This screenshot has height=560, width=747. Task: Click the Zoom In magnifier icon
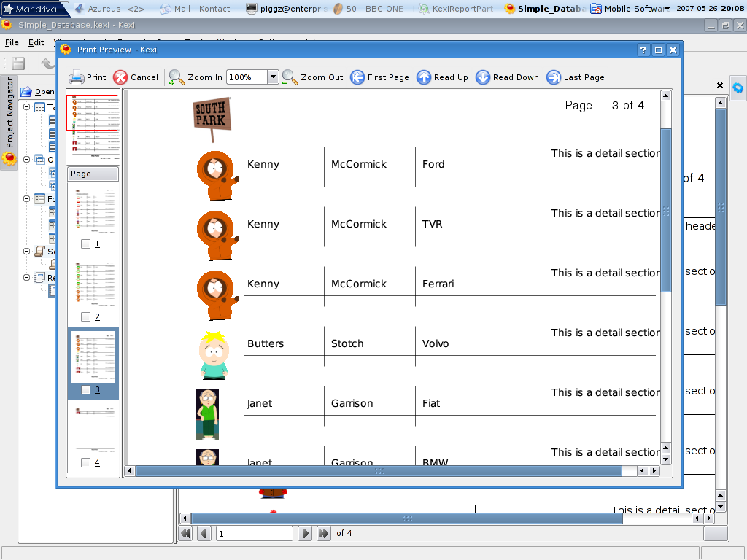(177, 77)
